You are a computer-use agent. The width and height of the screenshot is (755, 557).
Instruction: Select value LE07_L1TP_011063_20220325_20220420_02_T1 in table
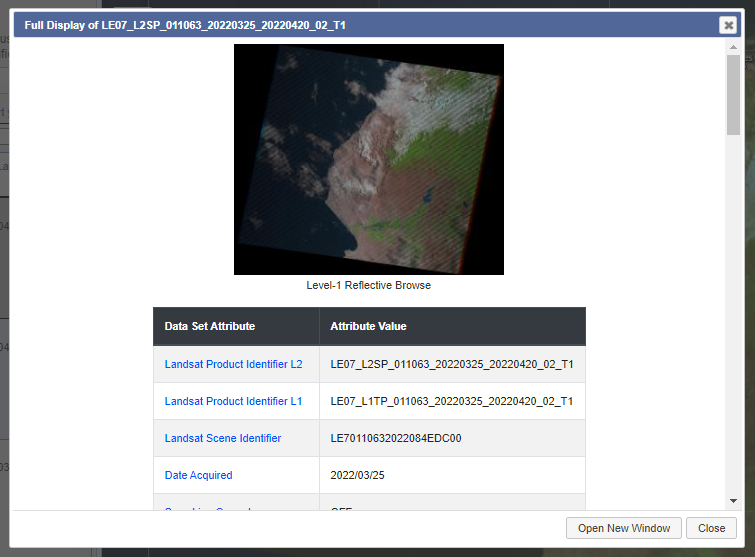[x=452, y=401]
